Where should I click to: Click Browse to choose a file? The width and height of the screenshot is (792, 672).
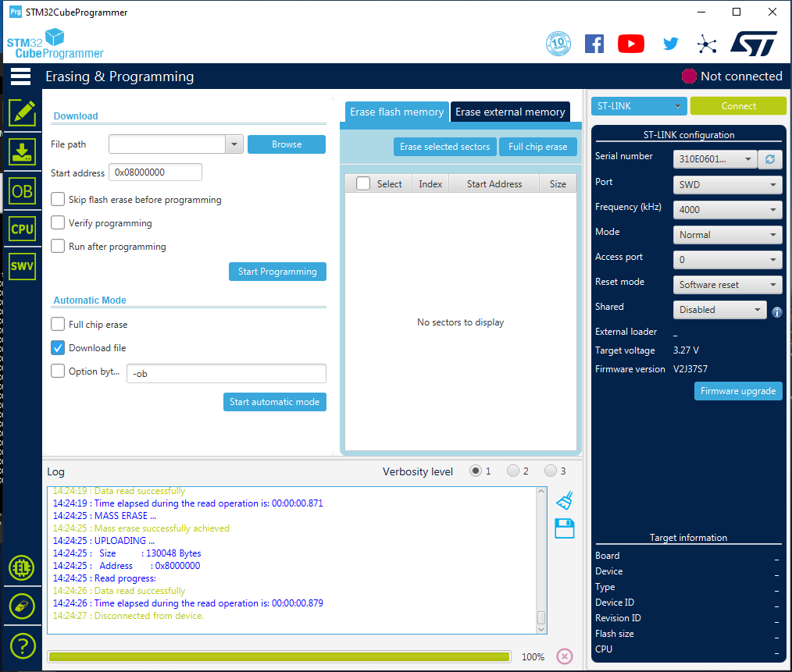coord(287,144)
